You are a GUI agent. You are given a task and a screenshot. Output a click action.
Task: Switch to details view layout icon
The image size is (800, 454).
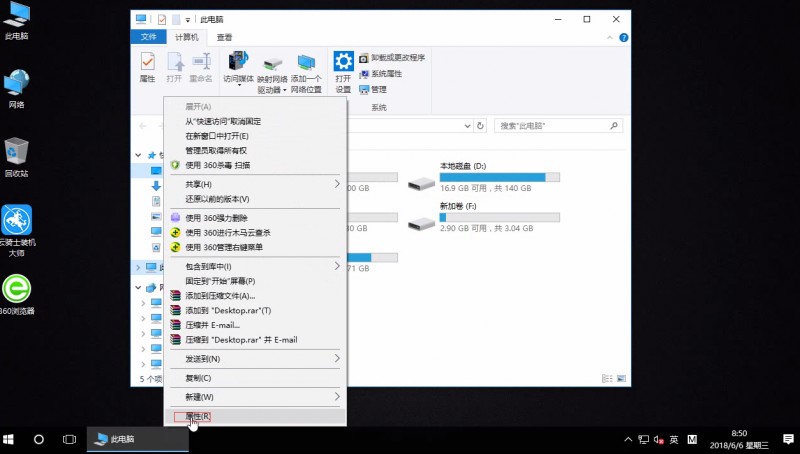coord(607,379)
